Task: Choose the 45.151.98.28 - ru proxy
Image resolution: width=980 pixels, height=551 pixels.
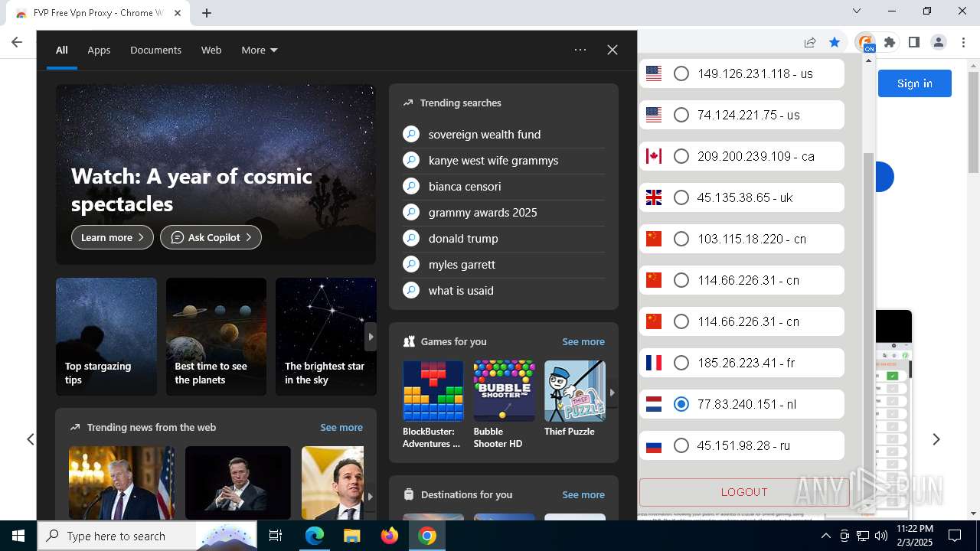Action: (681, 445)
